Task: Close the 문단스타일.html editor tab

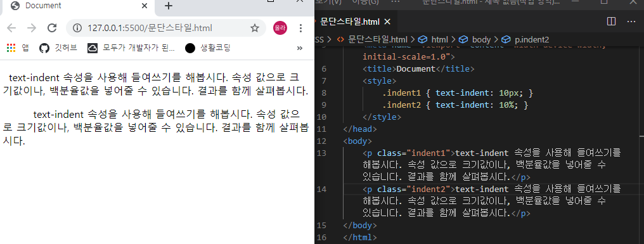Action: (387, 22)
